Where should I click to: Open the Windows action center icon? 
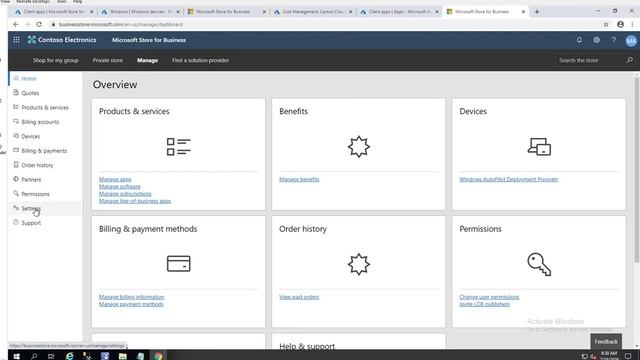(628, 356)
